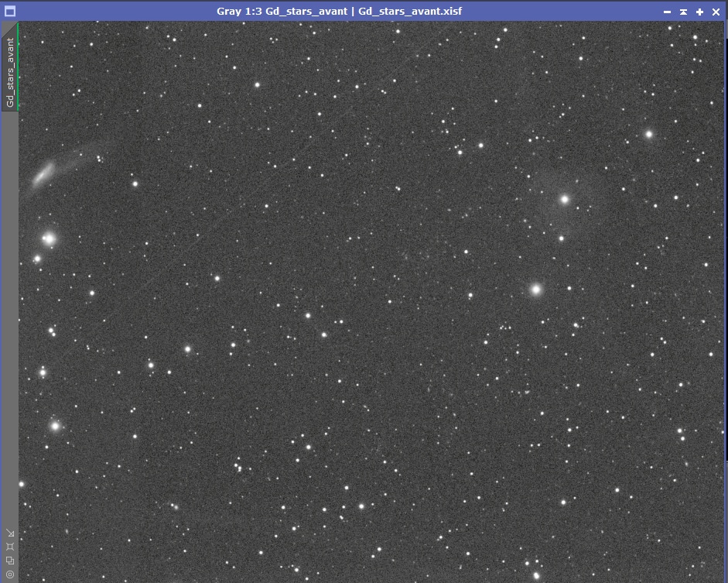
Task: Select the circular target icon at lower left
Action: 10,574
